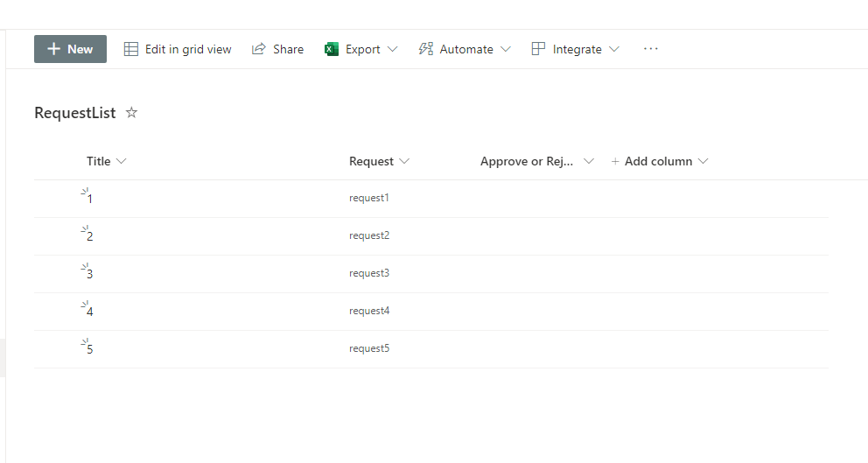The height and width of the screenshot is (463, 868).
Task: Open the more options ellipsis menu
Action: point(650,49)
